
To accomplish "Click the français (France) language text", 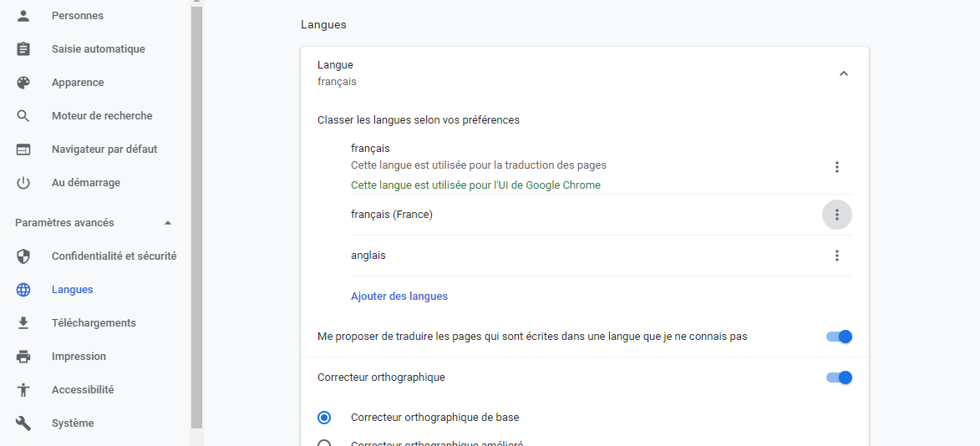I will click(392, 215).
